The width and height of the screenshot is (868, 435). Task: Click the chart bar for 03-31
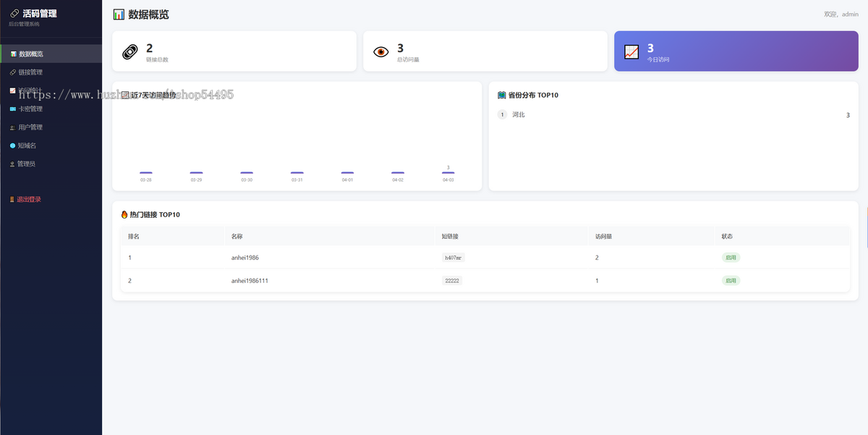[x=297, y=172]
